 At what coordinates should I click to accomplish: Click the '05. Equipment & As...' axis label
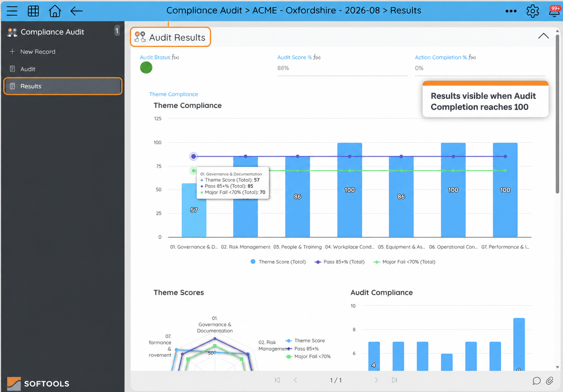point(402,247)
